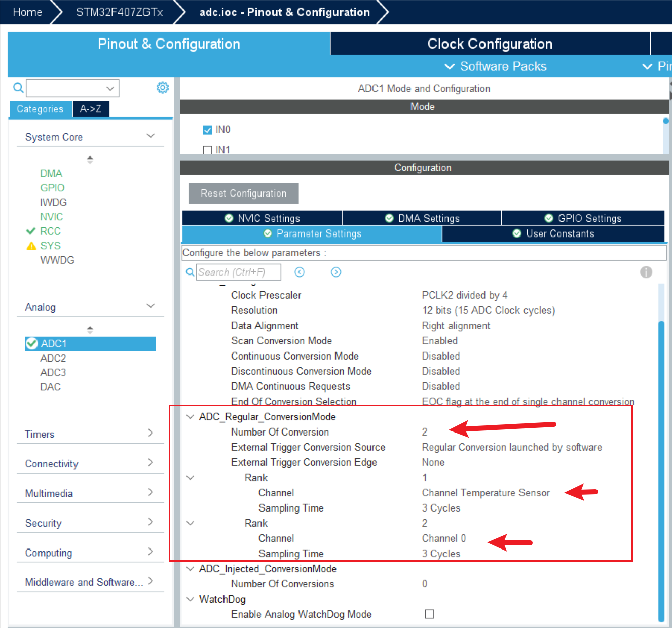Switch to the A->Z view tab

tap(91, 109)
